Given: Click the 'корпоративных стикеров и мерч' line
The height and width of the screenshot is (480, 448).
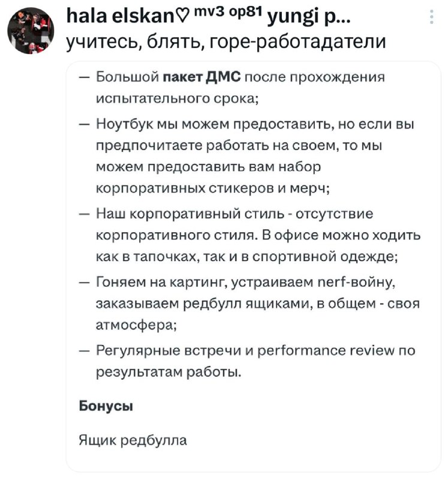Looking at the screenshot, I should (x=213, y=187).
